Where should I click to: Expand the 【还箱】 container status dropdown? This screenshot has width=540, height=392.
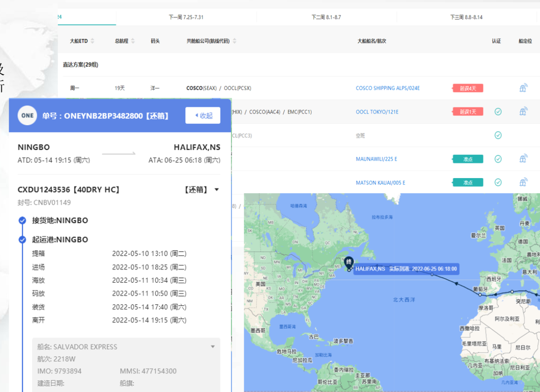[217, 190]
